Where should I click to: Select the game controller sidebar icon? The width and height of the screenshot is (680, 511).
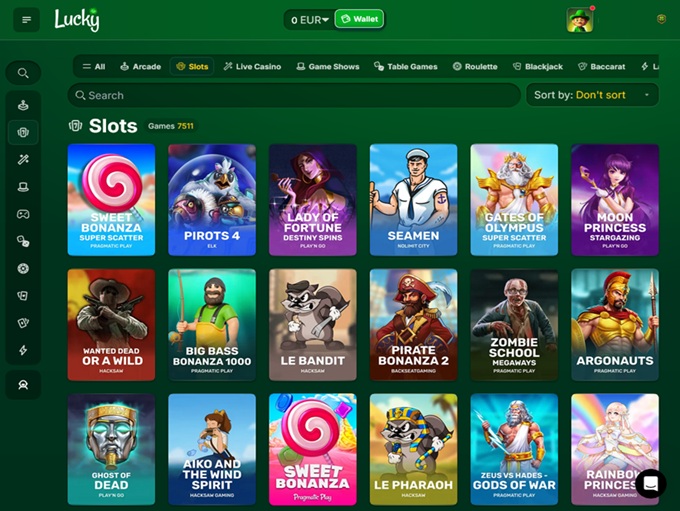[x=23, y=214]
